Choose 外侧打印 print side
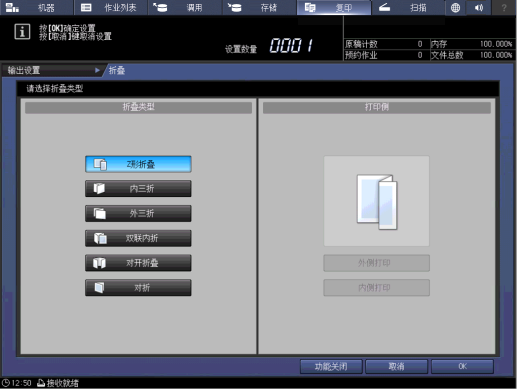Image resolution: width=517 pixels, height=389 pixels. (376, 263)
